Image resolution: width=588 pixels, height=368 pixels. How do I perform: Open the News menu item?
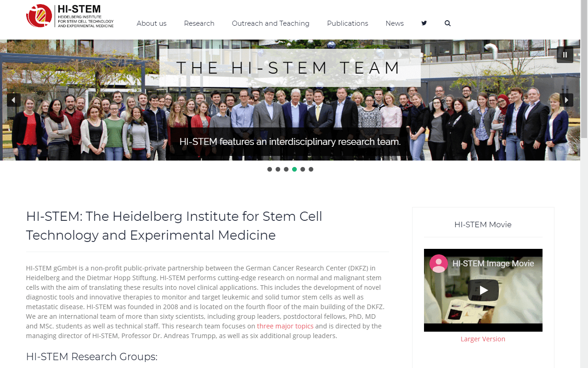coord(395,23)
